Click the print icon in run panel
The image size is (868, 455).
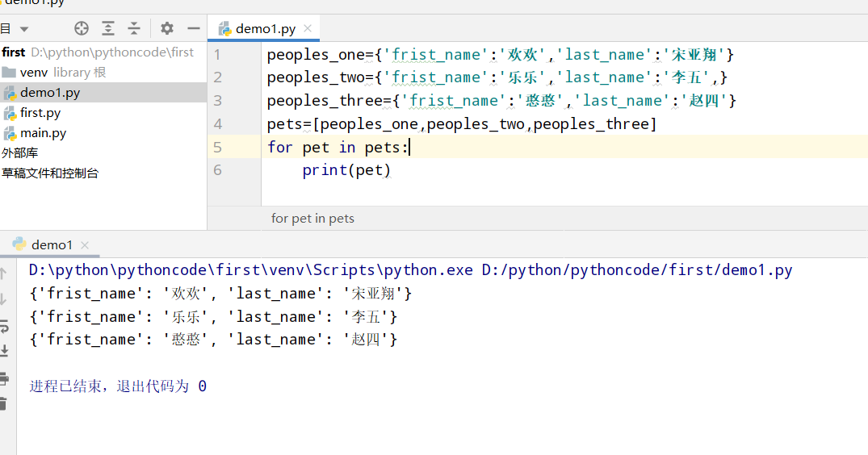tap(3, 378)
